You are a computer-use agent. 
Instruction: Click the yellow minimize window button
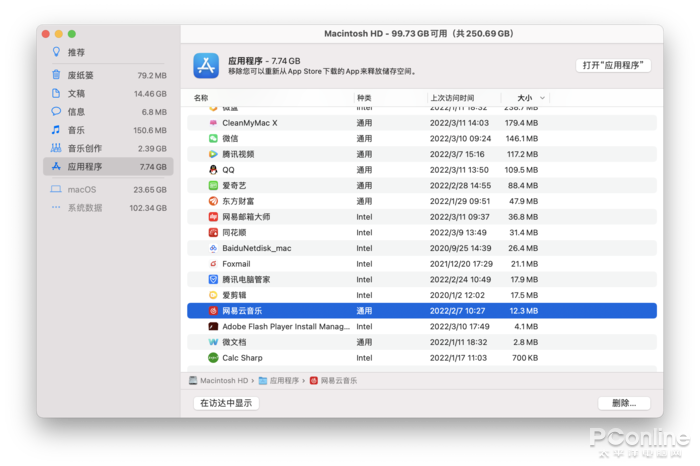click(x=58, y=34)
